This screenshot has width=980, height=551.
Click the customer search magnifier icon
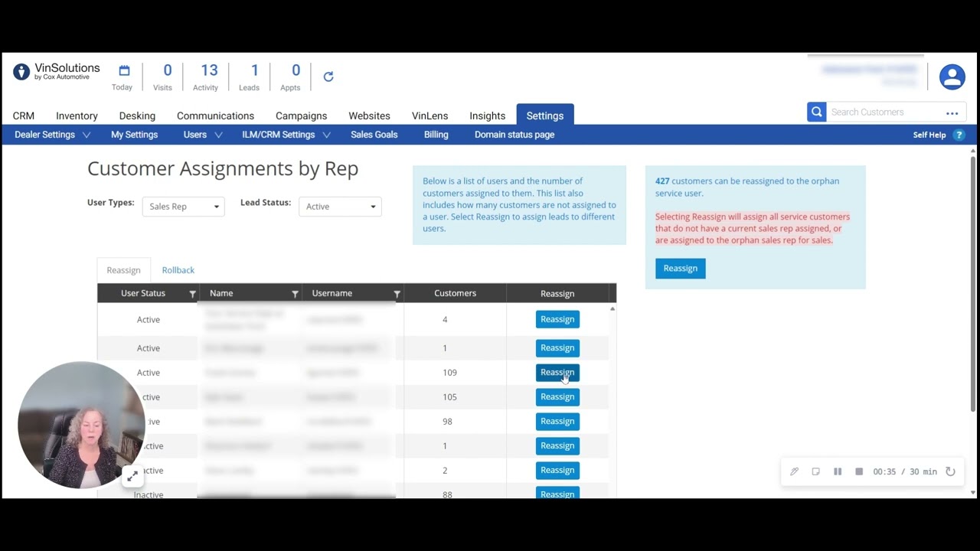817,112
